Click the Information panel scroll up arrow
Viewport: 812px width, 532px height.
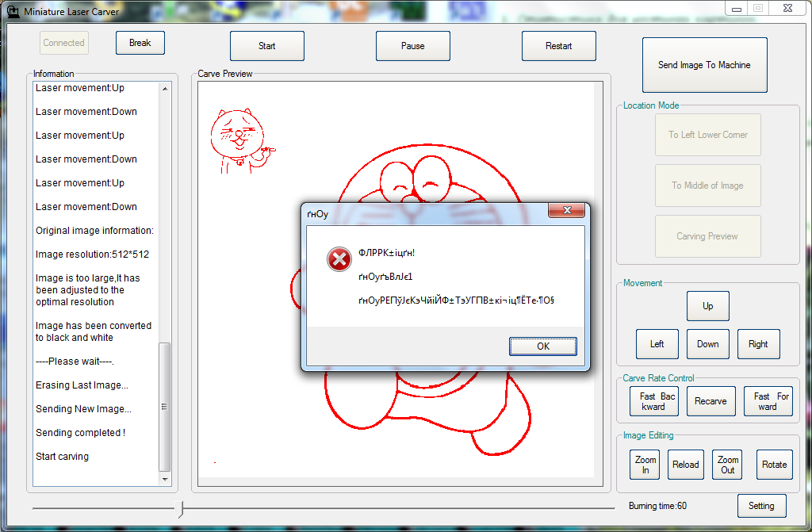(165, 89)
